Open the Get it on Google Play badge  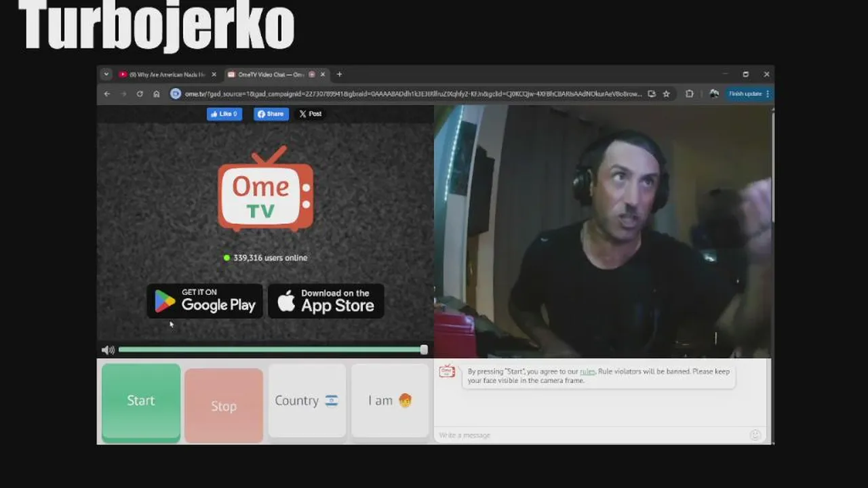click(x=205, y=301)
